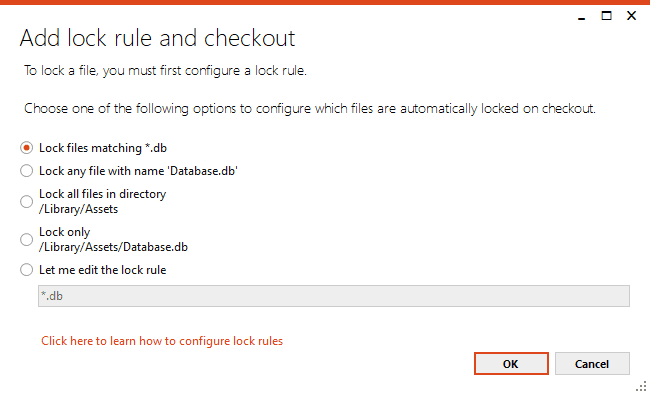The width and height of the screenshot is (650, 395).
Task: Dismiss the dialog with Cancel
Action: [592, 363]
